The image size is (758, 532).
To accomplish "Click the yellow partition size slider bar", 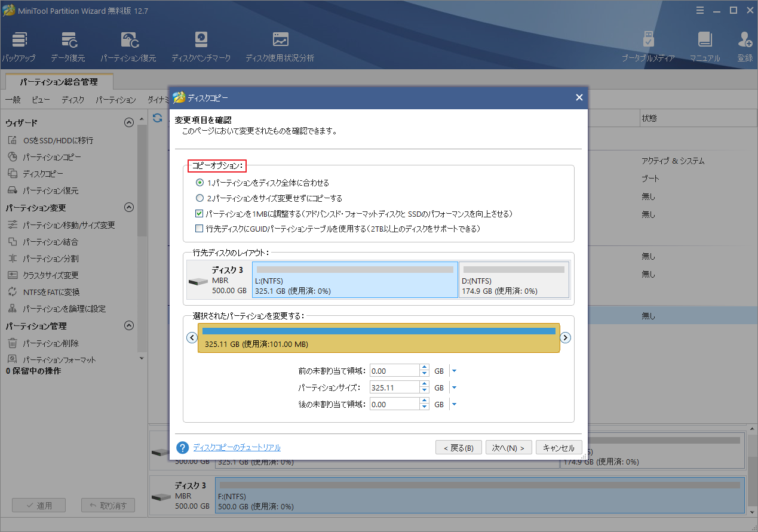I will tap(379, 338).
